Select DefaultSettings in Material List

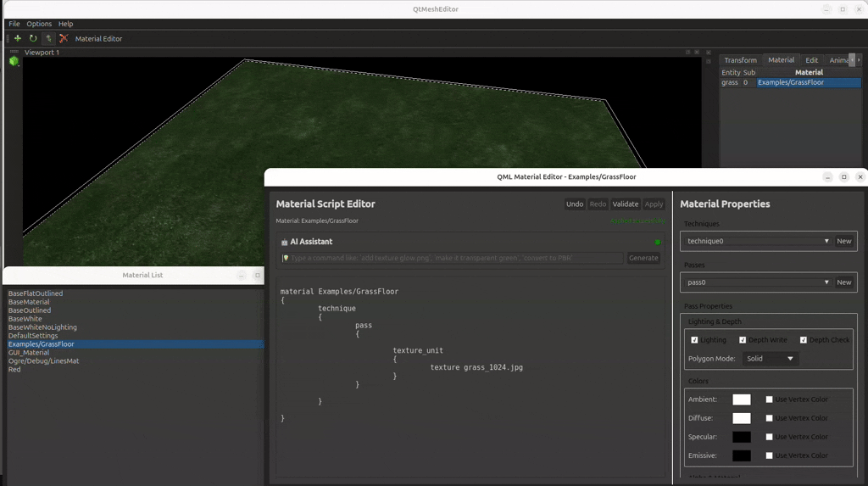coord(33,336)
